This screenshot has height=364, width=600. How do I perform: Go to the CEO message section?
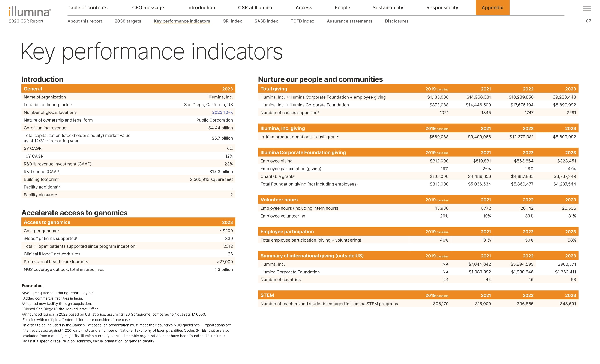click(148, 8)
